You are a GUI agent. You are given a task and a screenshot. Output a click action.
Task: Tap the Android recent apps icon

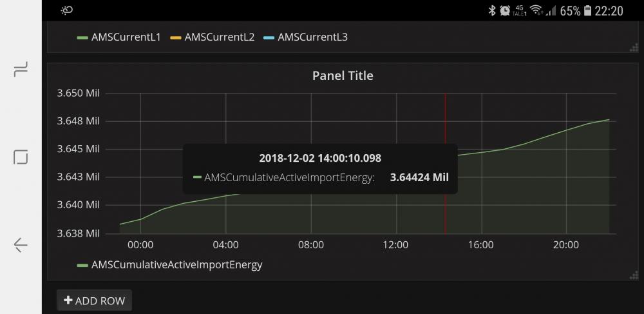[x=21, y=70]
